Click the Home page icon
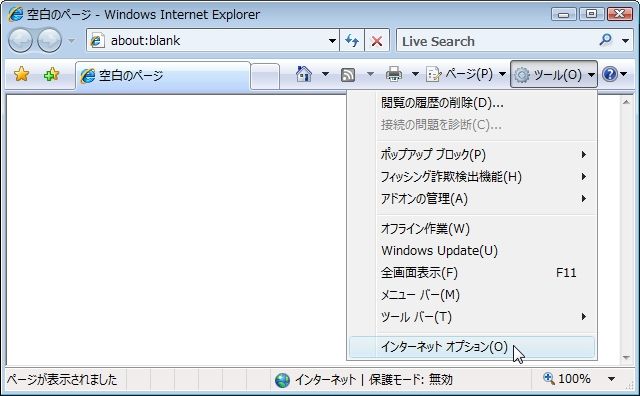640x396 pixels. (x=304, y=74)
